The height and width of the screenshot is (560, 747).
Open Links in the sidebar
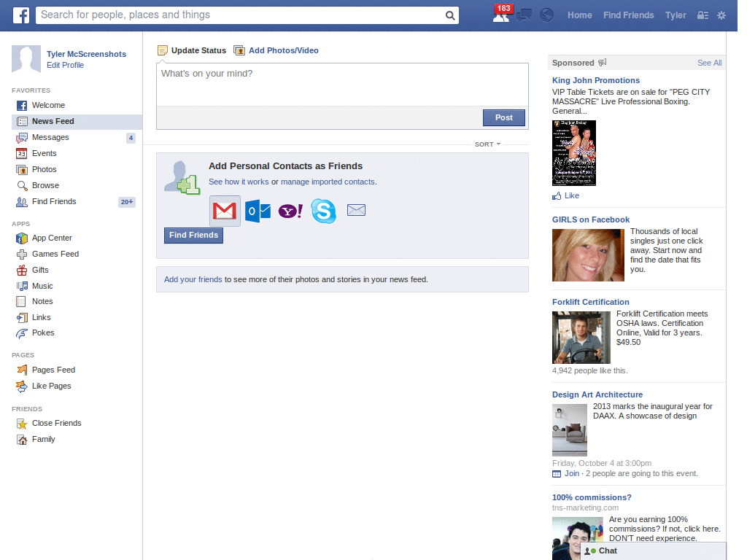pos(41,318)
